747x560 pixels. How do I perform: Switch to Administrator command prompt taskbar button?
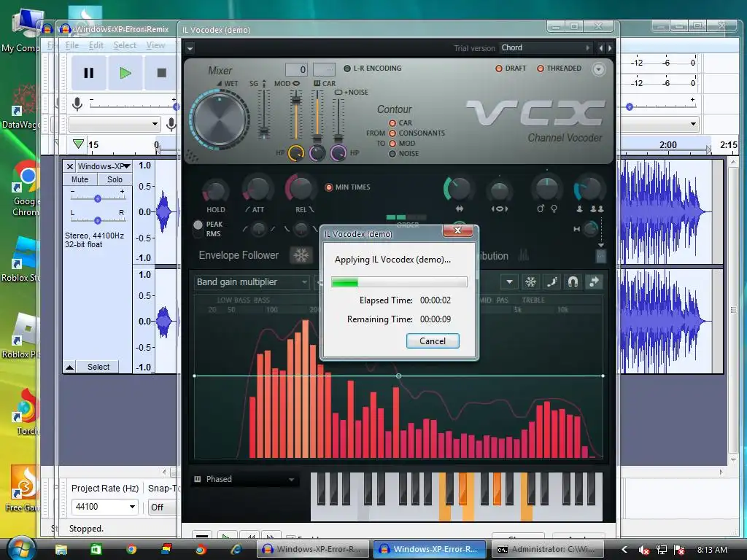point(548,549)
